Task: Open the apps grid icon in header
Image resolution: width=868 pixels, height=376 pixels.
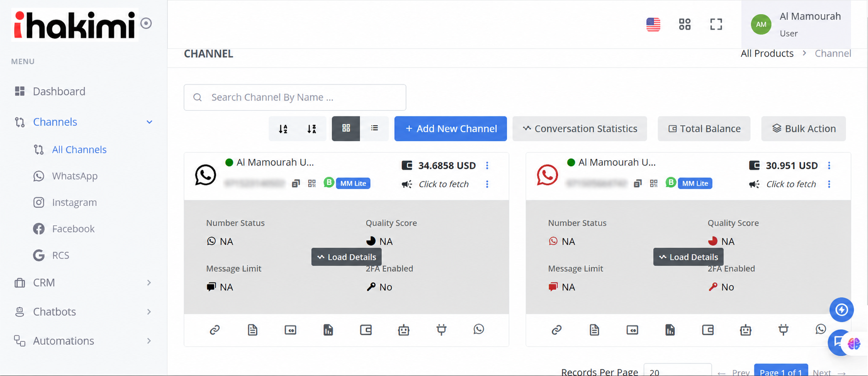Action: (684, 24)
